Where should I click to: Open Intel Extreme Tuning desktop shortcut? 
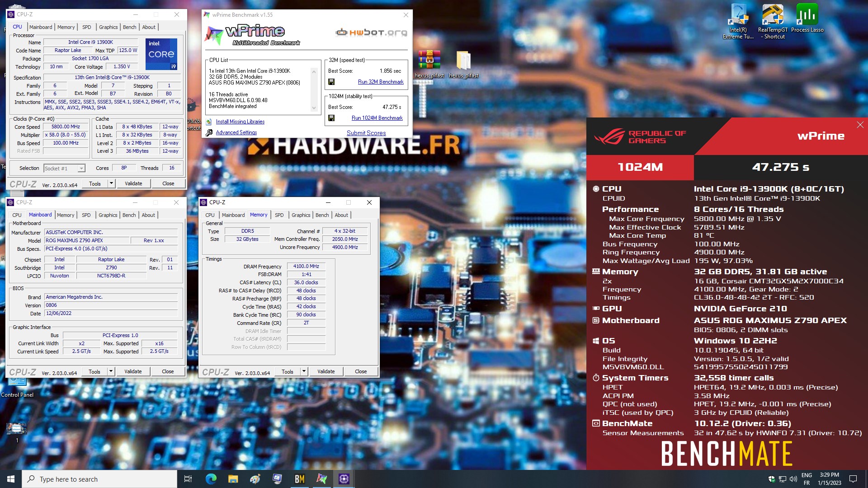(738, 21)
